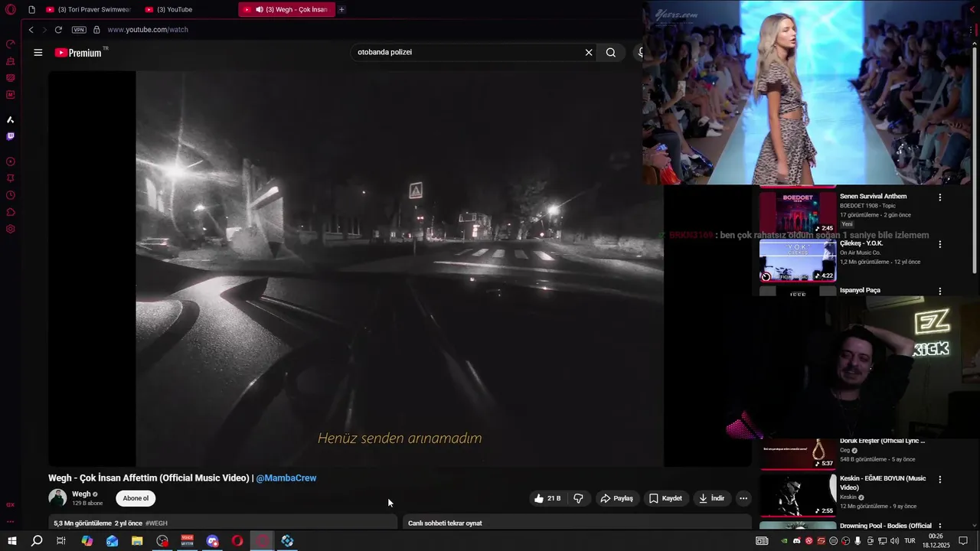This screenshot has width=980, height=551.
Task: Click the main video player to pause
Action: (x=400, y=268)
